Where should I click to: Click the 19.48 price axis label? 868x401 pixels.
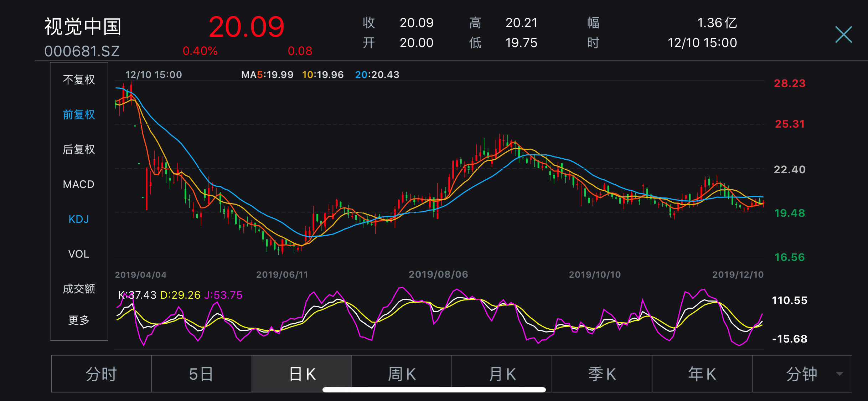coord(790,213)
